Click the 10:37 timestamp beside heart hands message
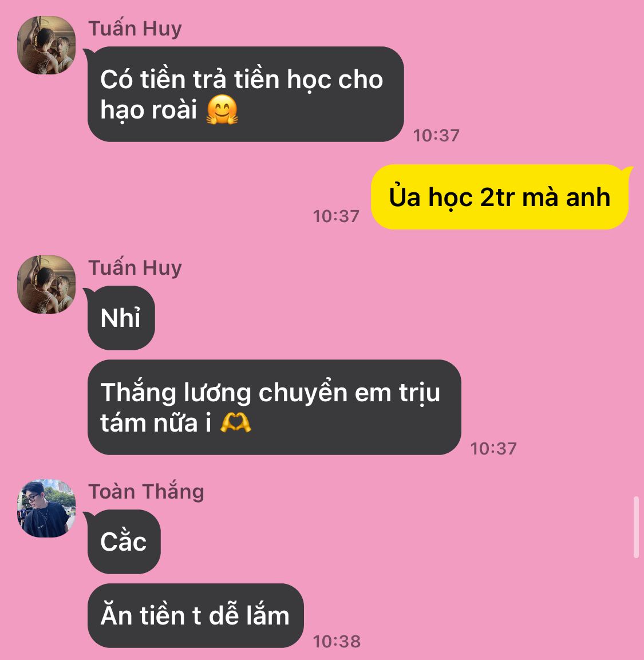The height and width of the screenshot is (660, 644). pos(493,449)
